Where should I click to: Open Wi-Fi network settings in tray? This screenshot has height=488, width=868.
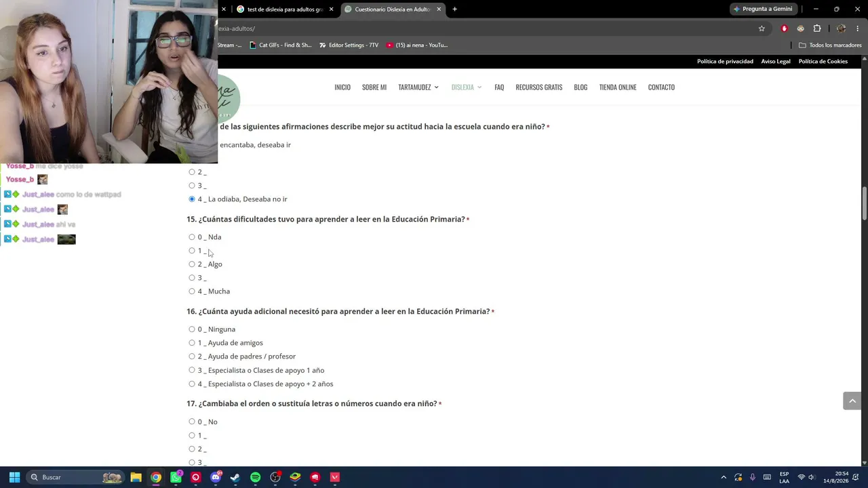[x=801, y=477]
